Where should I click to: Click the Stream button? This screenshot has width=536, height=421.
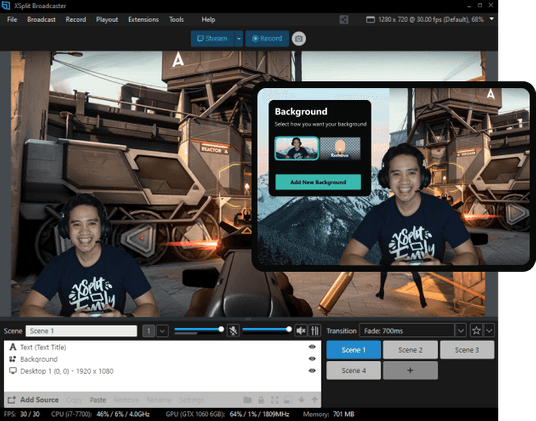coord(212,39)
